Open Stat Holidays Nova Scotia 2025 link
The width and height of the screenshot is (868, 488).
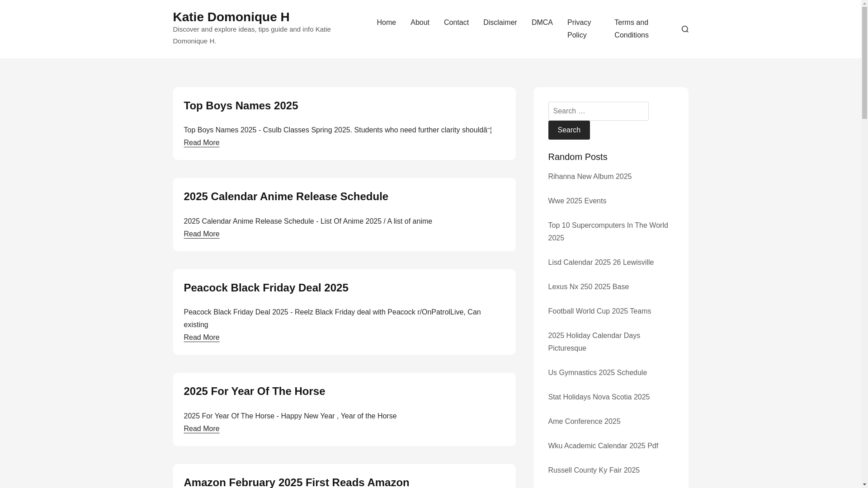599,397
